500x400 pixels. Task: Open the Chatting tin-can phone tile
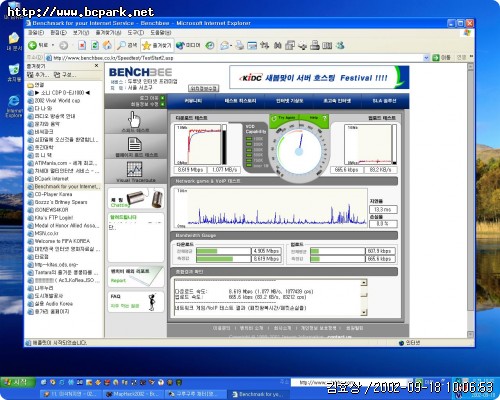click(x=136, y=198)
